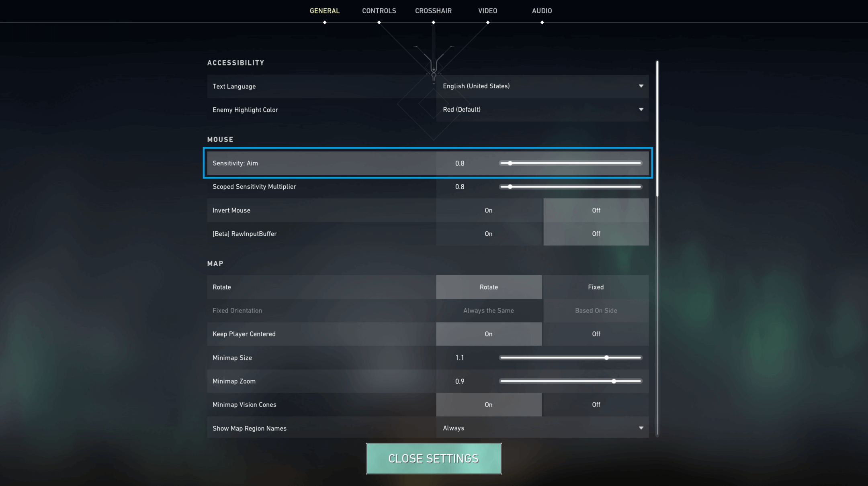
Task: Open the AUDIO settings tab
Action: point(542,11)
